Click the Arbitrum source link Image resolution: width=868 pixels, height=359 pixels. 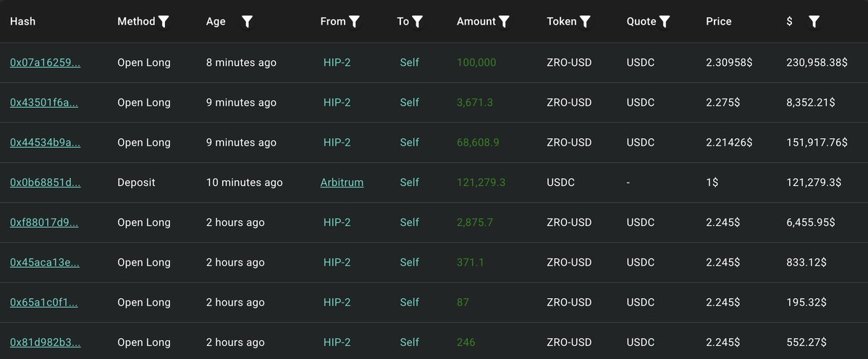pyautogui.click(x=342, y=183)
